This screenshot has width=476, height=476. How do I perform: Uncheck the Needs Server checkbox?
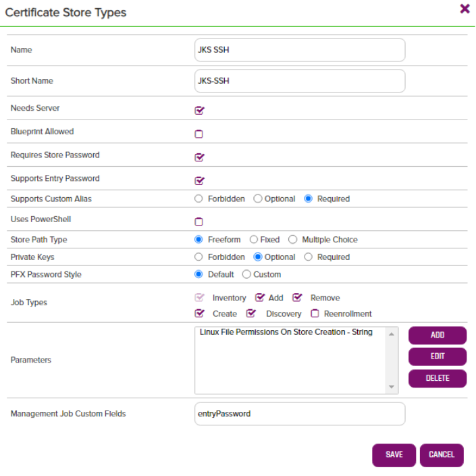[x=199, y=110]
